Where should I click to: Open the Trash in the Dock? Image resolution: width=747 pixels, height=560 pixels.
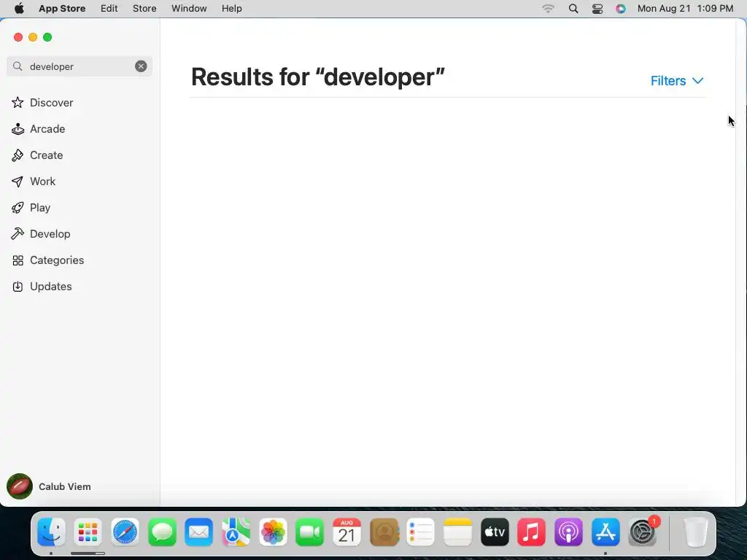tap(696, 532)
